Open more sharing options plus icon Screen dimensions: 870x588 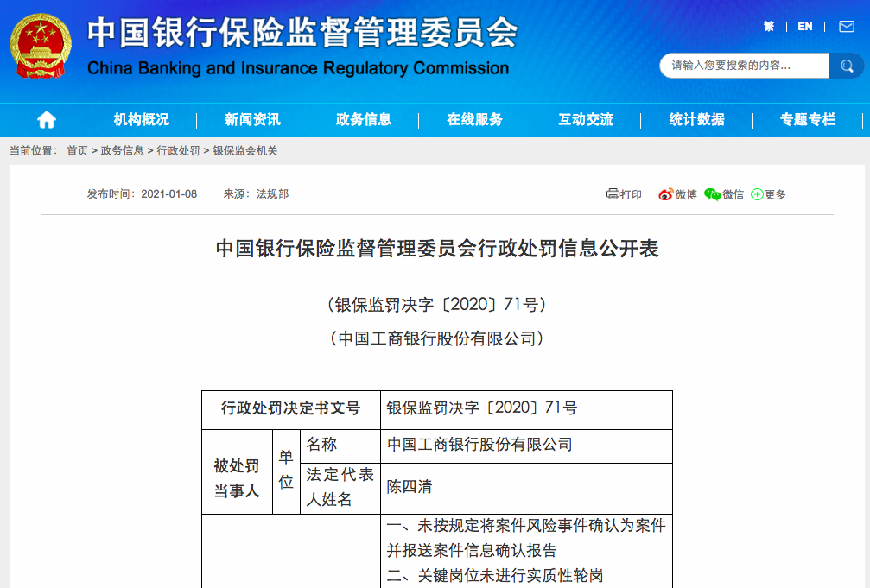(757, 194)
